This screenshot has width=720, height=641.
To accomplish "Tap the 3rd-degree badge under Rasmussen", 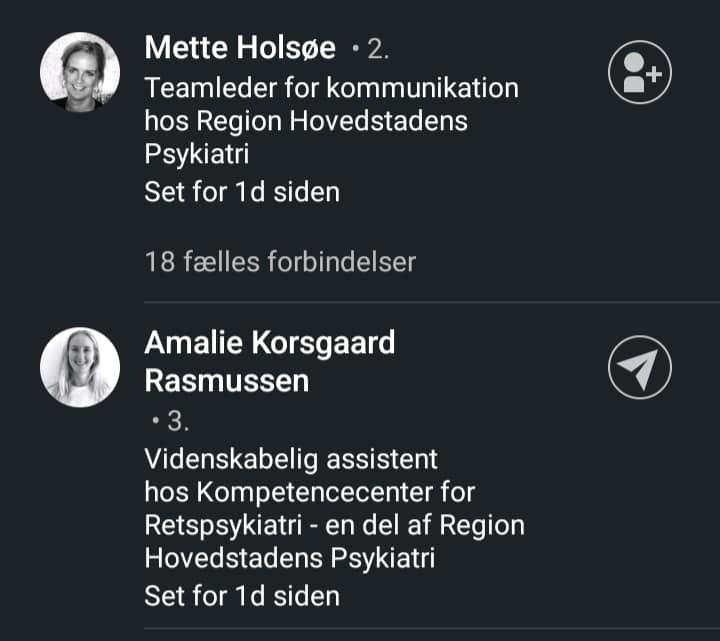I will tap(171, 421).
